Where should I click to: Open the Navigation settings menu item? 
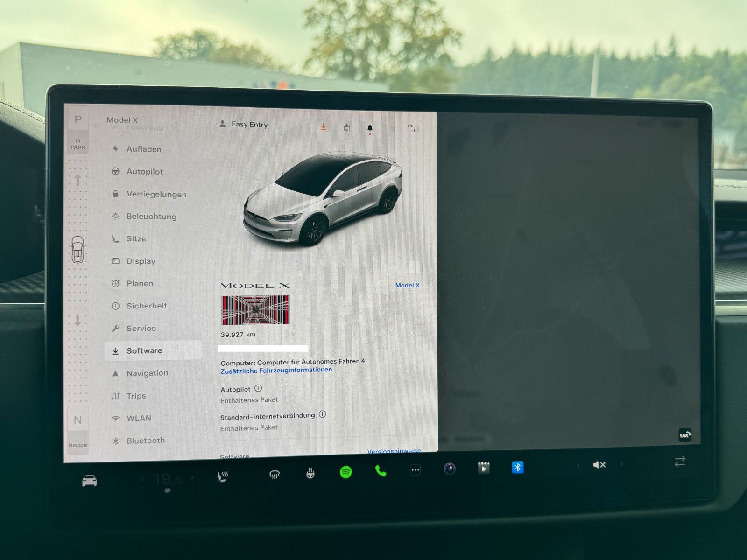(x=147, y=373)
